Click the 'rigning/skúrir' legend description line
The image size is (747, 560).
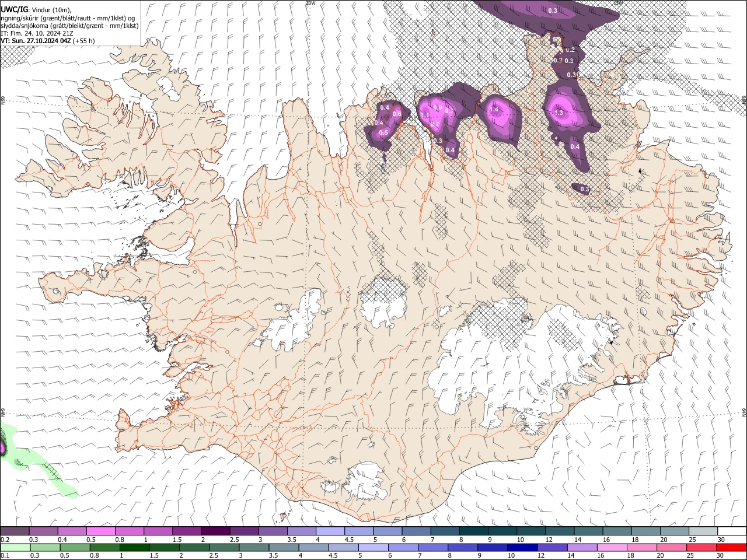(69, 17)
